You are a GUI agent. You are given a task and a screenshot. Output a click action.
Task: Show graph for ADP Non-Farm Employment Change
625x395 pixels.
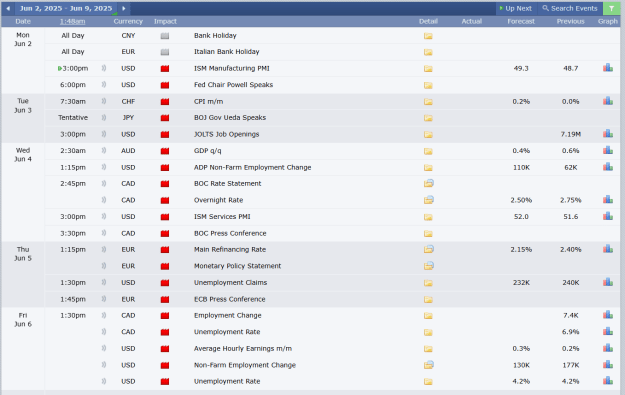[608, 167]
